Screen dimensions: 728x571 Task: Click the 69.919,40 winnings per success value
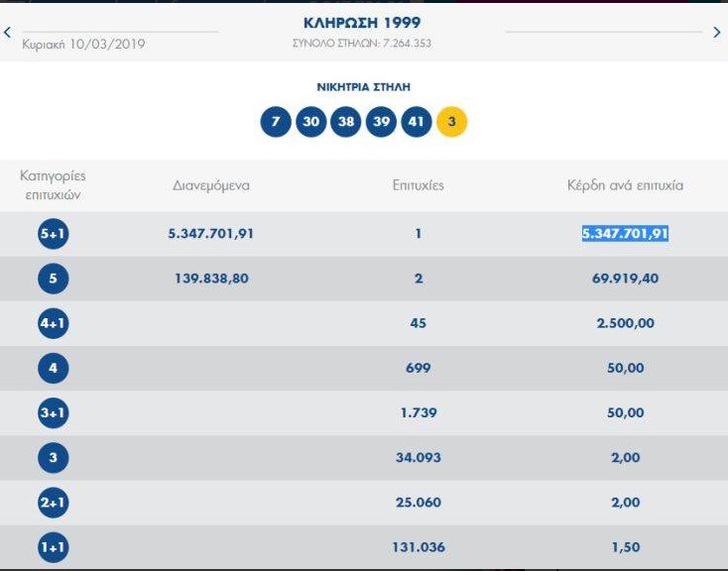click(x=626, y=279)
